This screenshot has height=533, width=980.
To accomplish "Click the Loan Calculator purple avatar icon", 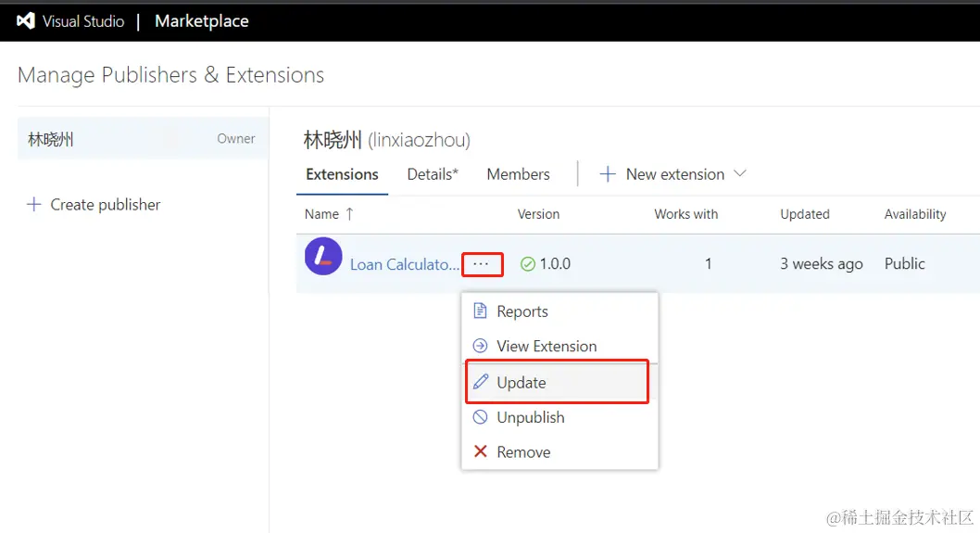I will (x=323, y=256).
